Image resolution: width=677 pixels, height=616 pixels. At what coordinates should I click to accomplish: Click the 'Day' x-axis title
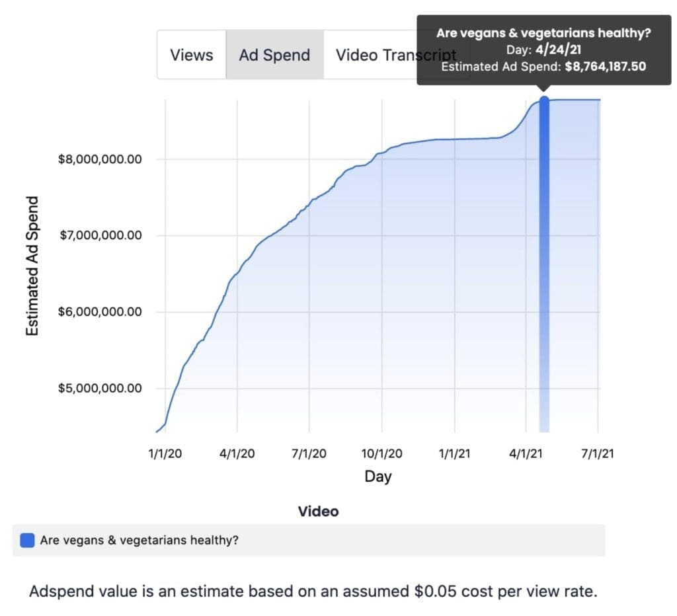(378, 477)
